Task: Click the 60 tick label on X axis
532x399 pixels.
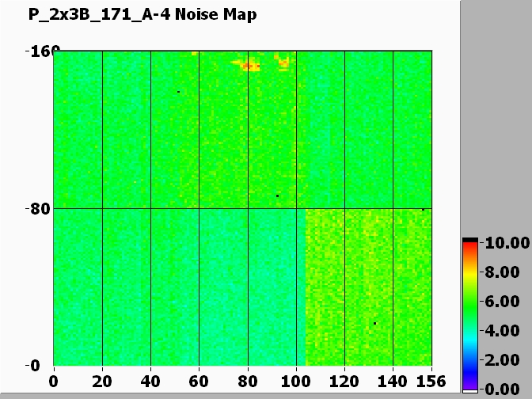Action: click(199, 381)
